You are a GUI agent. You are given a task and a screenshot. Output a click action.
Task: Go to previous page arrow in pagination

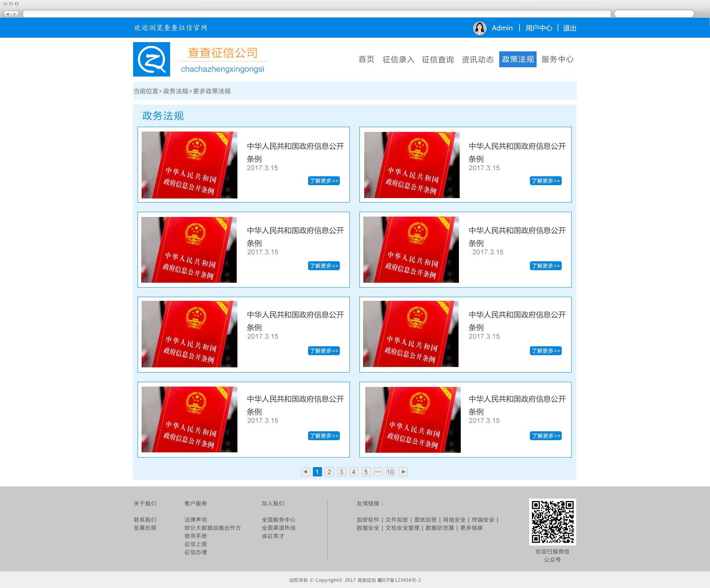[305, 472]
